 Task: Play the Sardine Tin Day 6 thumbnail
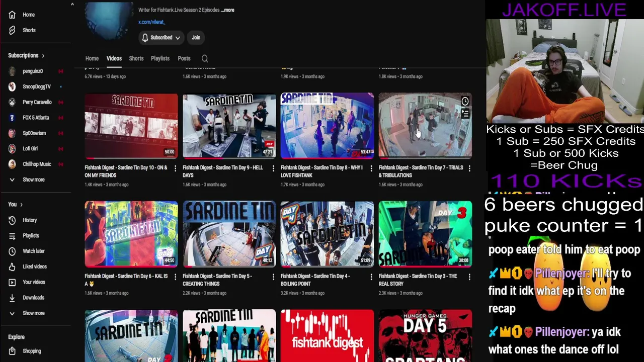pyautogui.click(x=131, y=234)
